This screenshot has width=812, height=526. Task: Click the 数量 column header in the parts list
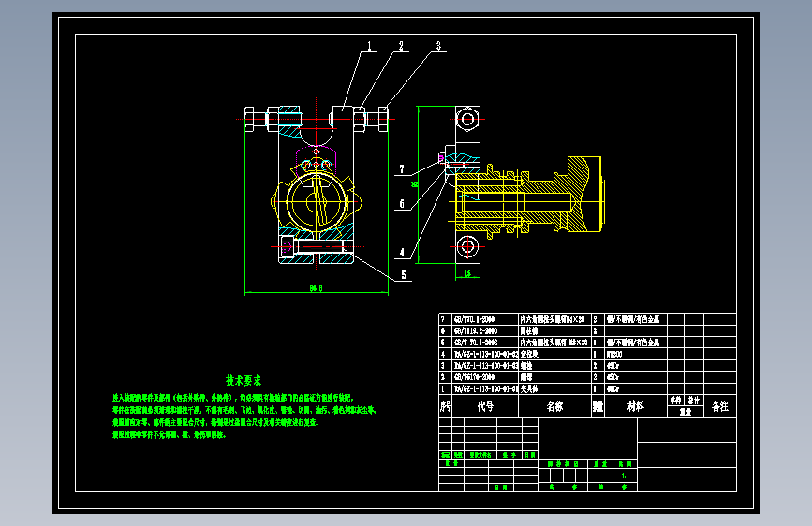click(x=598, y=406)
